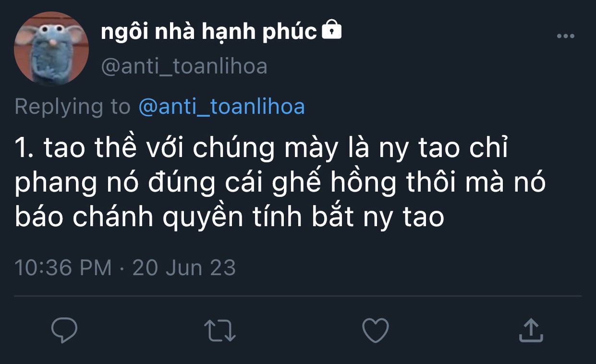Screen dimensions: 596x364
Task: Click the date 20 Jun 23
Action: [184, 267]
